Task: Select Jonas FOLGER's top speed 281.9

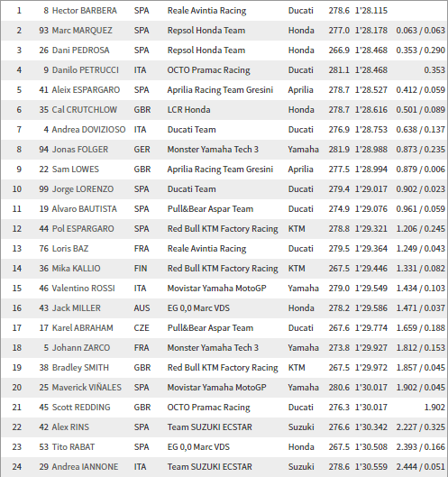Action: pyautogui.click(x=339, y=150)
